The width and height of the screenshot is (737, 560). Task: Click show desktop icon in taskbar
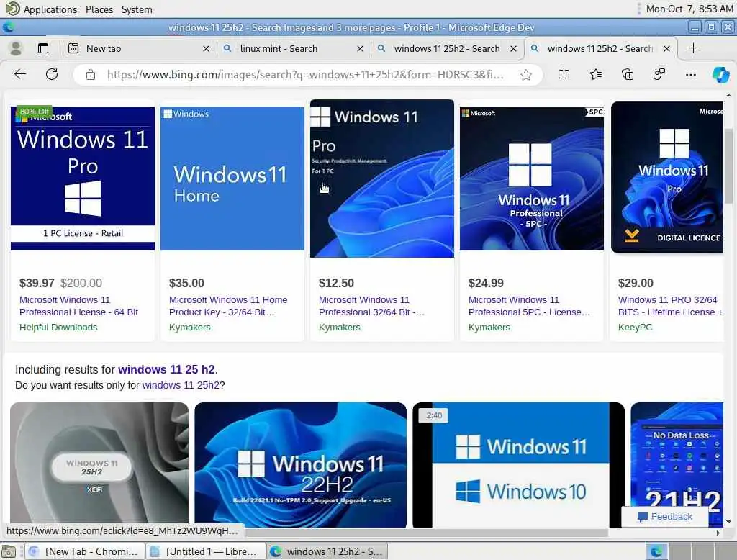point(9,551)
